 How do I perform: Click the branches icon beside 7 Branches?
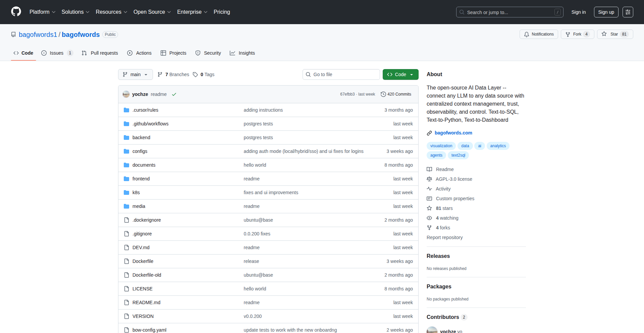coord(160,74)
